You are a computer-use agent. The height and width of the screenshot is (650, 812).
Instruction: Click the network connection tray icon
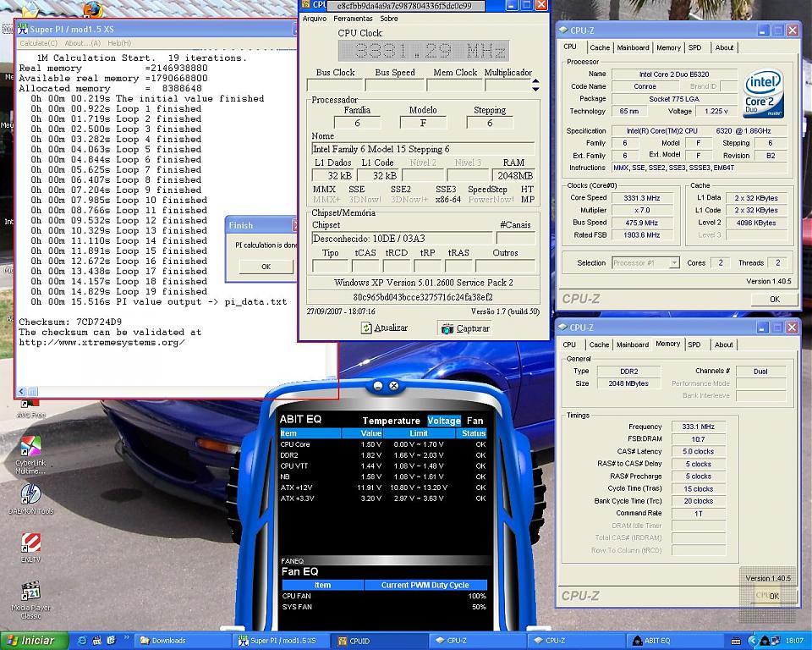click(776, 642)
